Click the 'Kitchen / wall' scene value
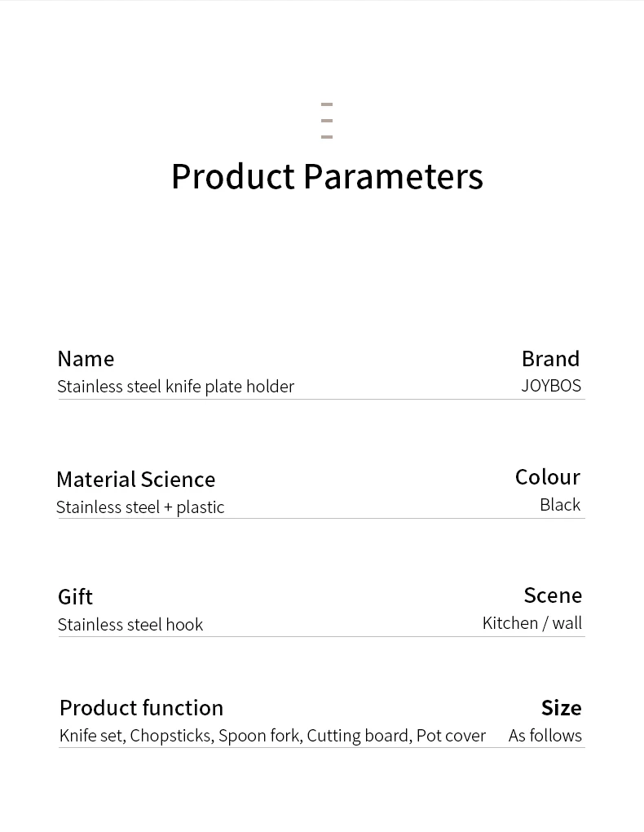 pyautogui.click(x=532, y=623)
